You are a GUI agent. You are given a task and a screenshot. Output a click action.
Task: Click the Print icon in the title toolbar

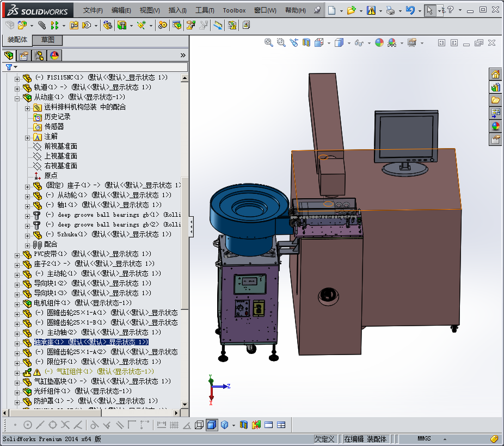[x=391, y=10]
